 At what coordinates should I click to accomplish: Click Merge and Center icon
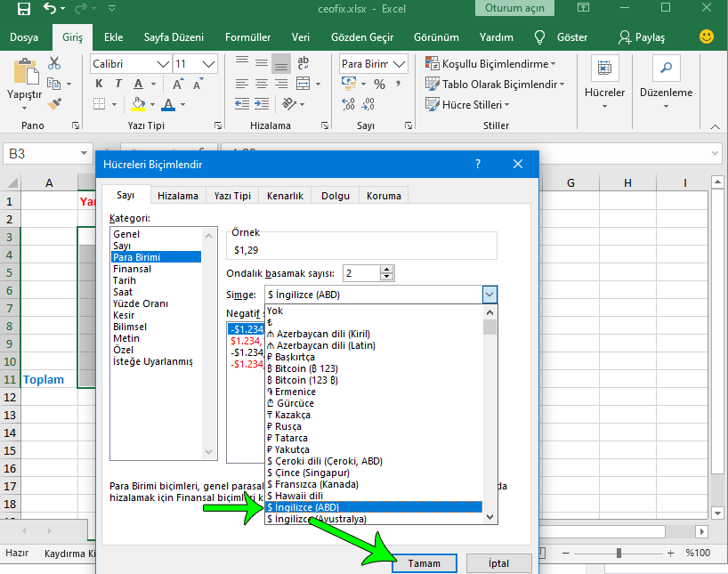[303, 84]
